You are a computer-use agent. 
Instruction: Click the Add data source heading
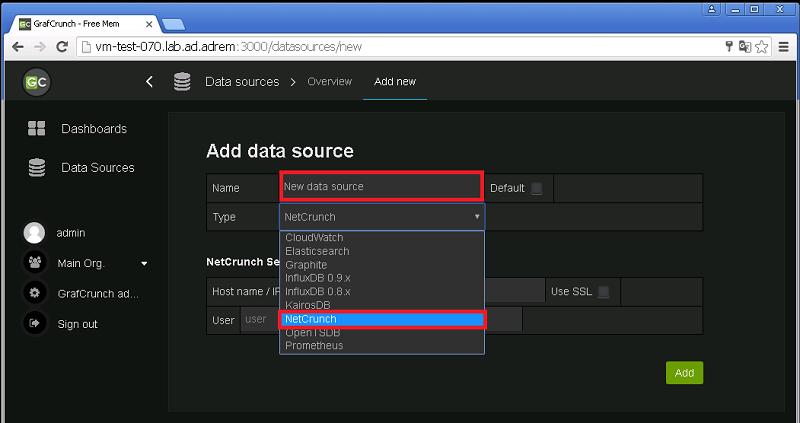[x=280, y=151]
